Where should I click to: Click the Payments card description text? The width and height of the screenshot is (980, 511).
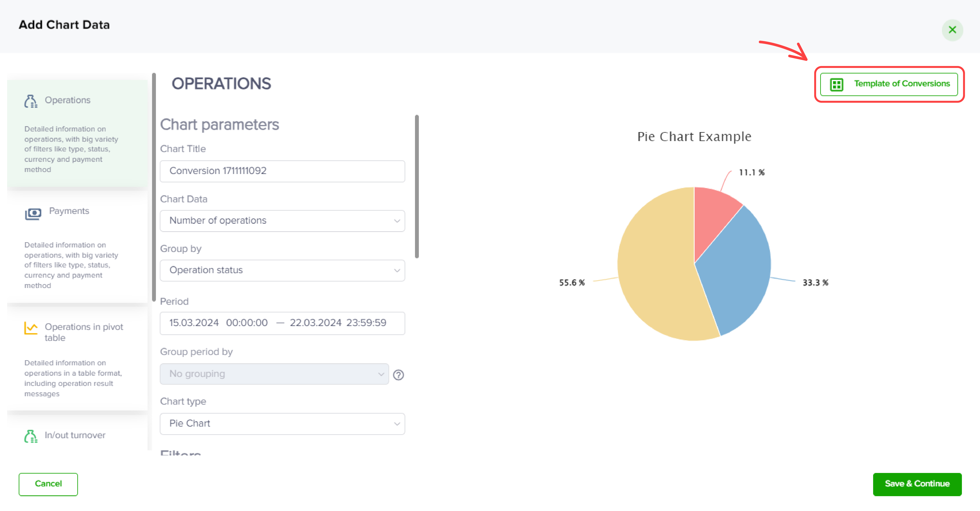pyautogui.click(x=71, y=265)
